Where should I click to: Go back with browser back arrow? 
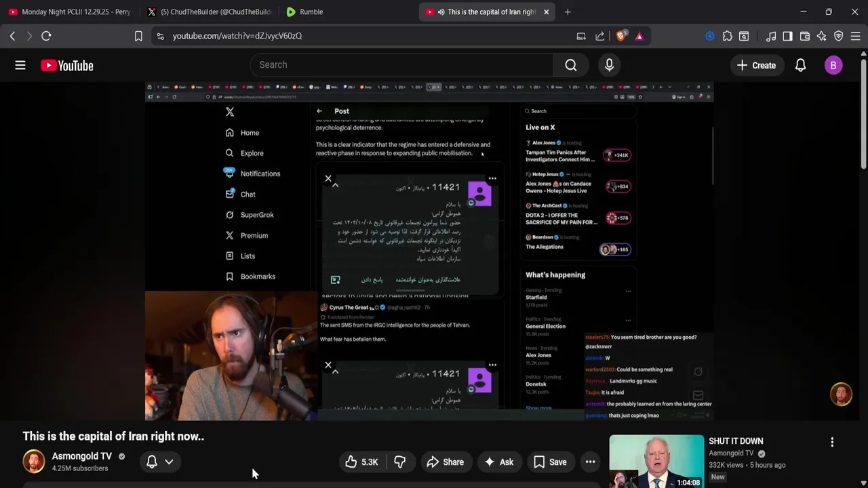(12, 36)
